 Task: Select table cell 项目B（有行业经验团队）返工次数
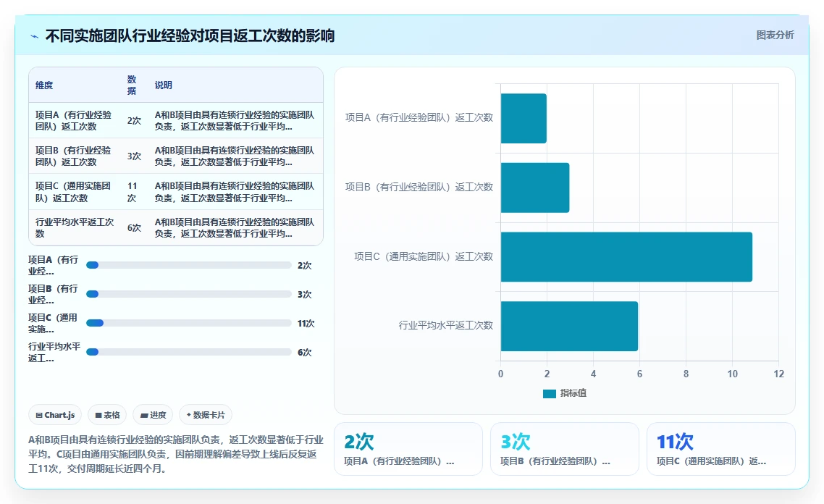tap(74, 156)
